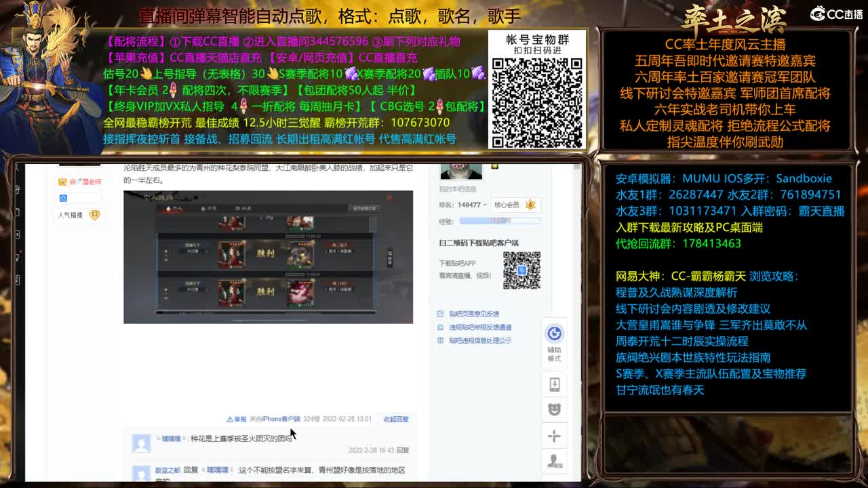Collapse replies with 收起回复
868x488 pixels.
click(396, 419)
